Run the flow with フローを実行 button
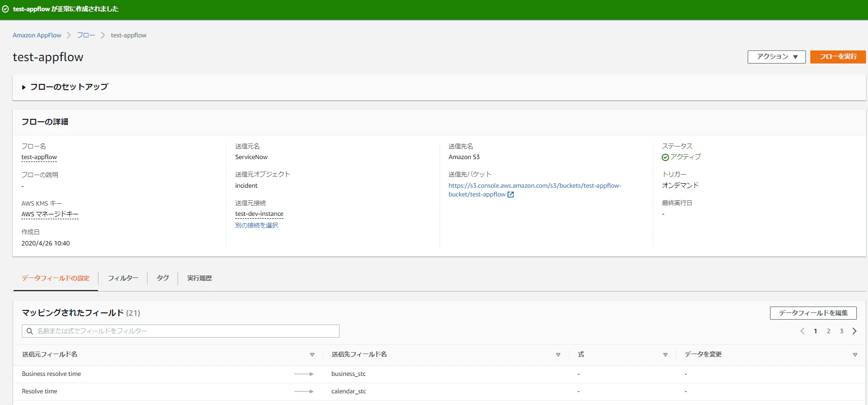This screenshot has width=868, height=405. pyautogui.click(x=838, y=57)
